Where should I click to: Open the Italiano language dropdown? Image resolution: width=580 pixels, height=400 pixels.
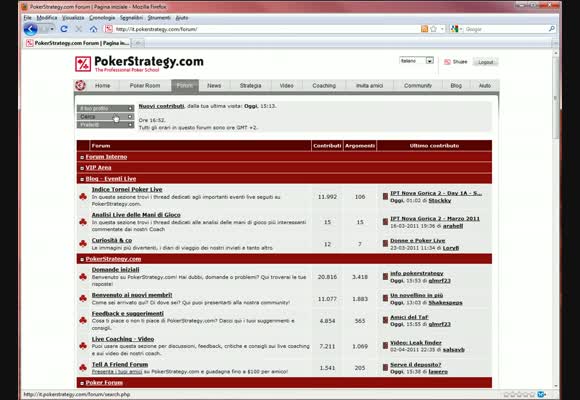pos(416,61)
